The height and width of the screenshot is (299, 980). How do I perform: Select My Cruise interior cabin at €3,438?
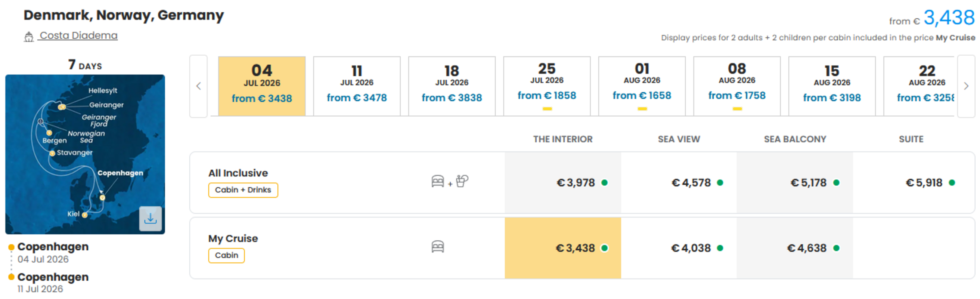(x=563, y=248)
